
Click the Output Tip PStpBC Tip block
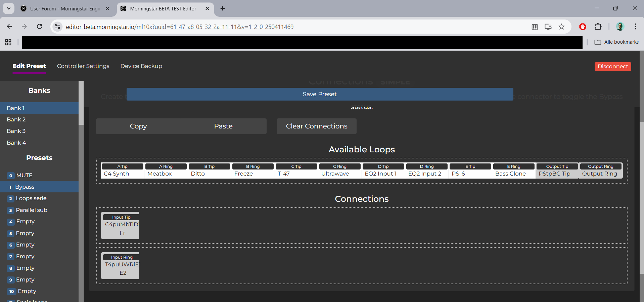[557, 171]
